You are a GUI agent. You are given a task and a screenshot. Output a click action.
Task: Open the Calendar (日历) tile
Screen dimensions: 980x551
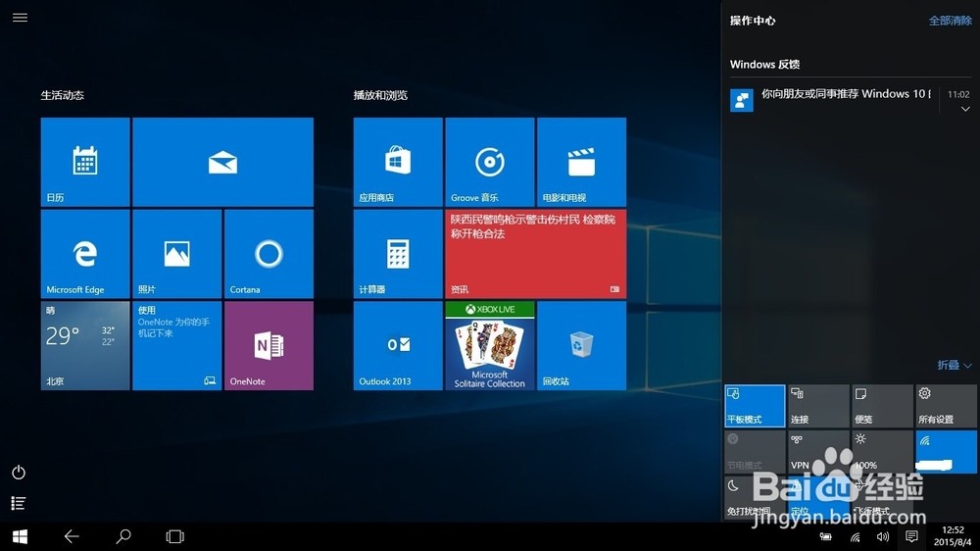pyautogui.click(x=85, y=162)
